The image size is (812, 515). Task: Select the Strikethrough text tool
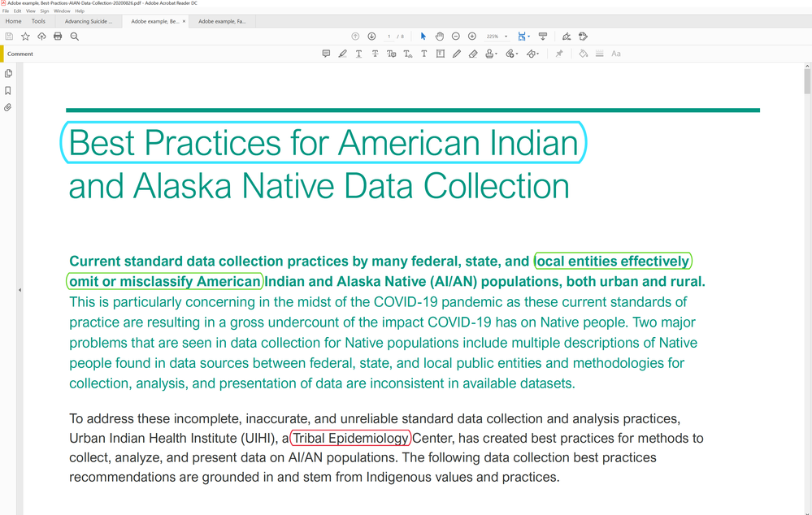[375, 54]
